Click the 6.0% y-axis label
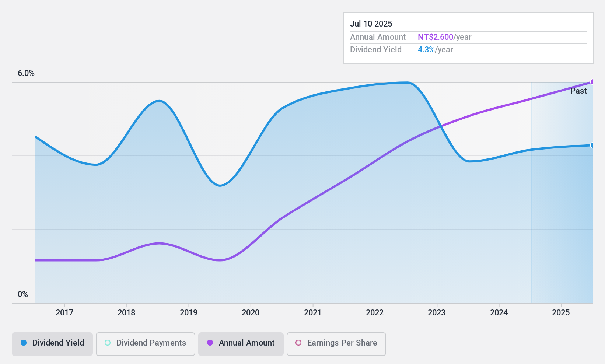 [x=26, y=73]
